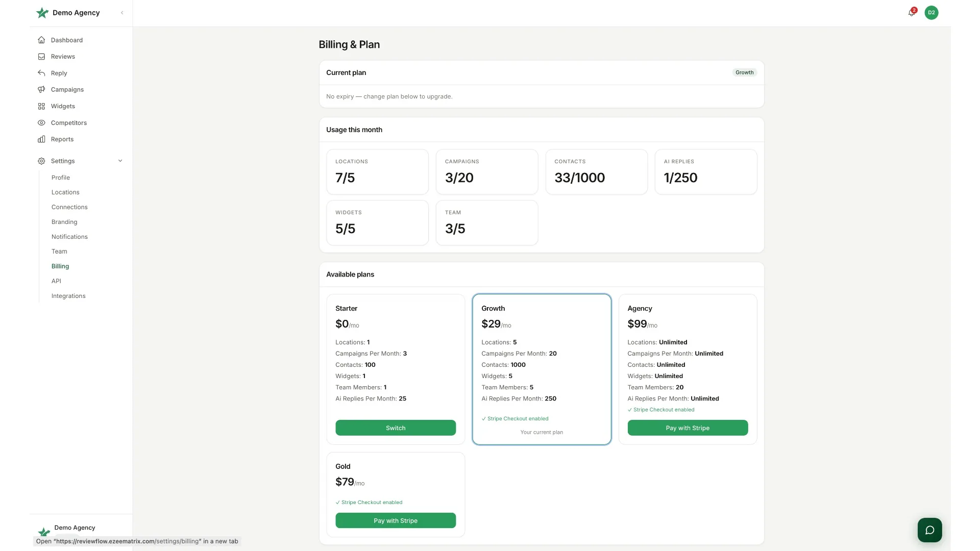Pay with Stripe for Agency plan
980x551 pixels.
688,428
